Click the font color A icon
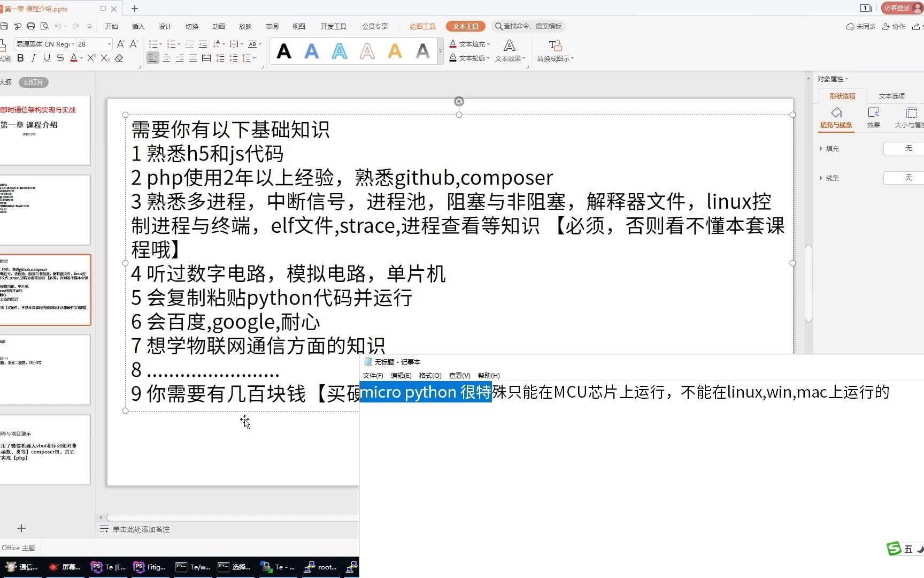Image resolution: width=924 pixels, height=578 pixels. (74, 58)
